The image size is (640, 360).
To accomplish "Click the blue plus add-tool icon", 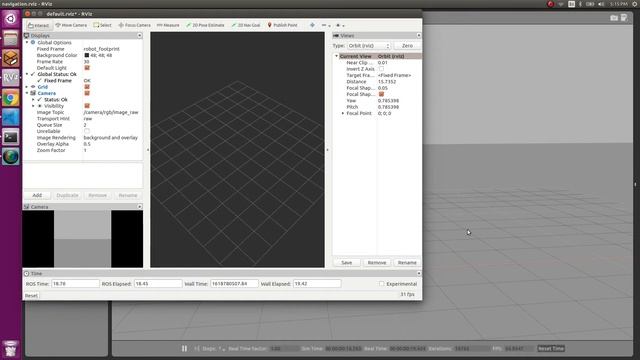I will coord(312,25).
